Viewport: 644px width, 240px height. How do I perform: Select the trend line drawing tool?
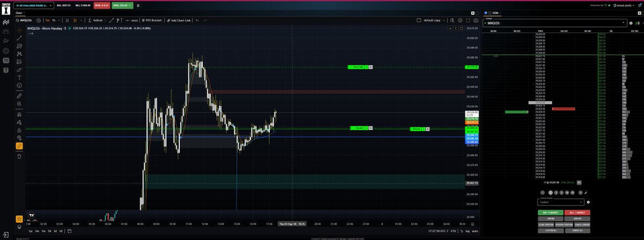(x=19, y=38)
